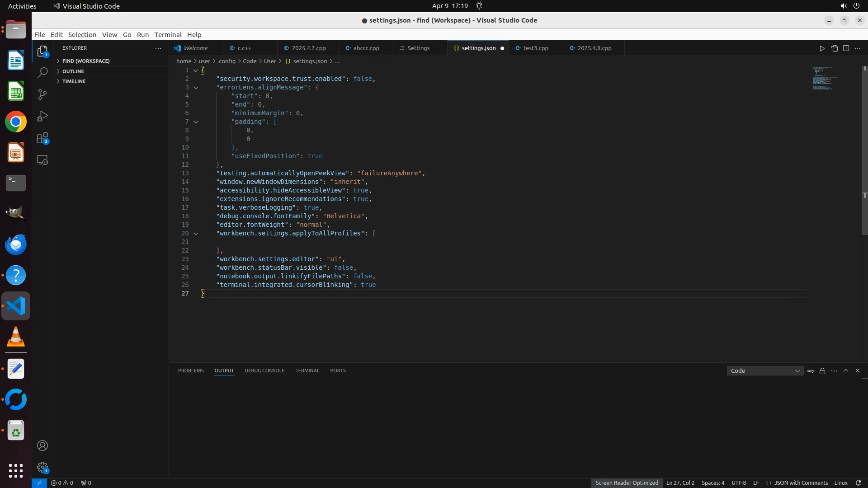
Task: Click the Split Editor Right icon
Action: (846, 48)
